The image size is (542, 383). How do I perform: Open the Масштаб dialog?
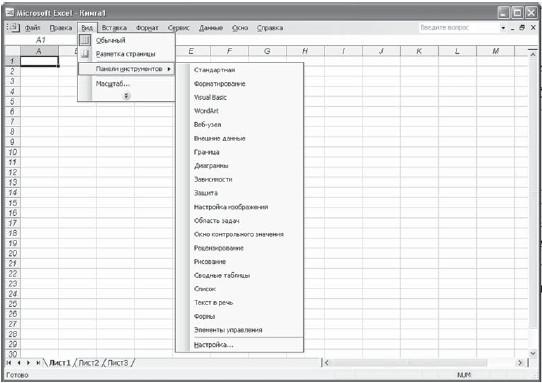click(x=127, y=84)
